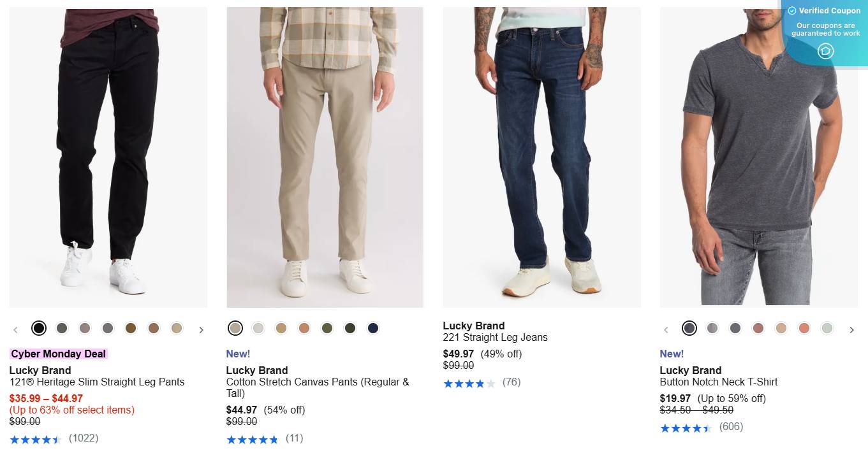868x467 pixels.
Task: Show next colors for Button Notch Neck T-Shirt
Action: coord(851,329)
